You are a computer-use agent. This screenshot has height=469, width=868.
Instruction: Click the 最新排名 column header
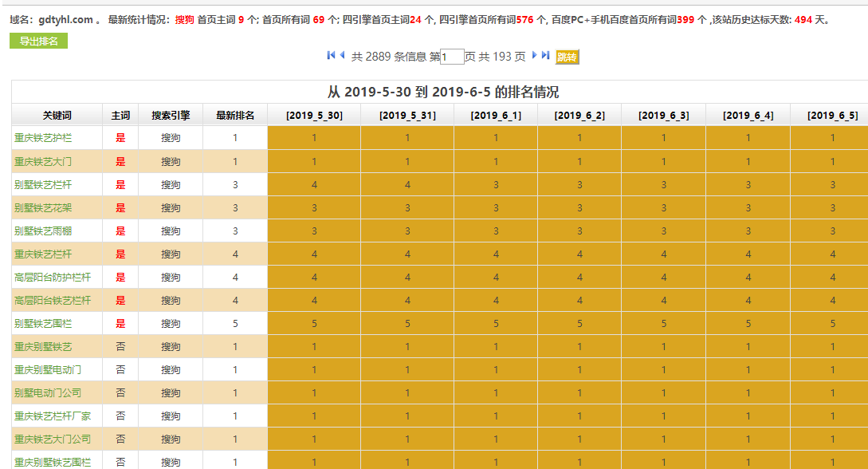[x=235, y=115]
